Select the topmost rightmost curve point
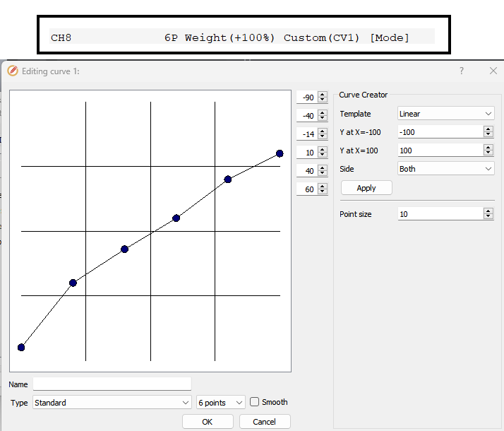The width and height of the screenshot is (504, 431). [x=280, y=153]
